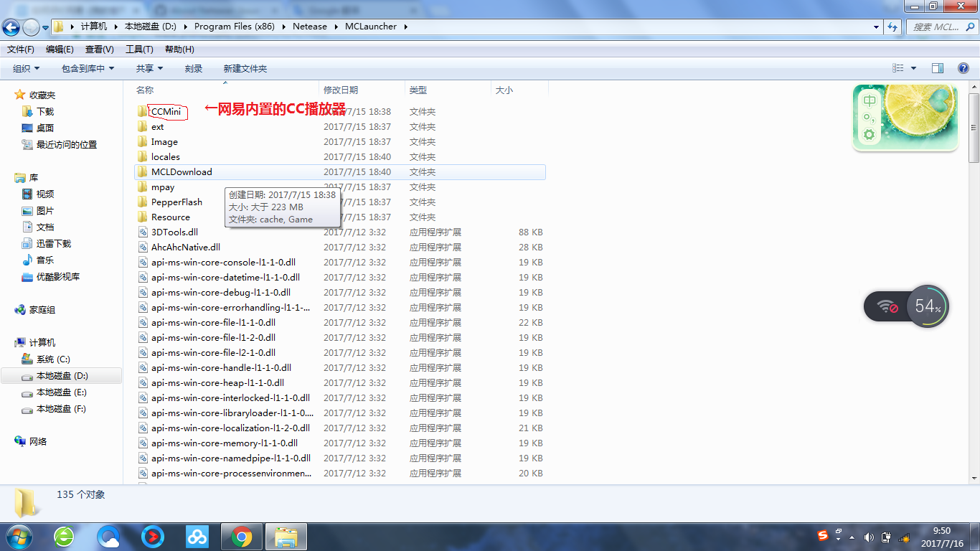Select the ext folder icon
The height and width of the screenshot is (551, 980).
pyautogui.click(x=143, y=127)
